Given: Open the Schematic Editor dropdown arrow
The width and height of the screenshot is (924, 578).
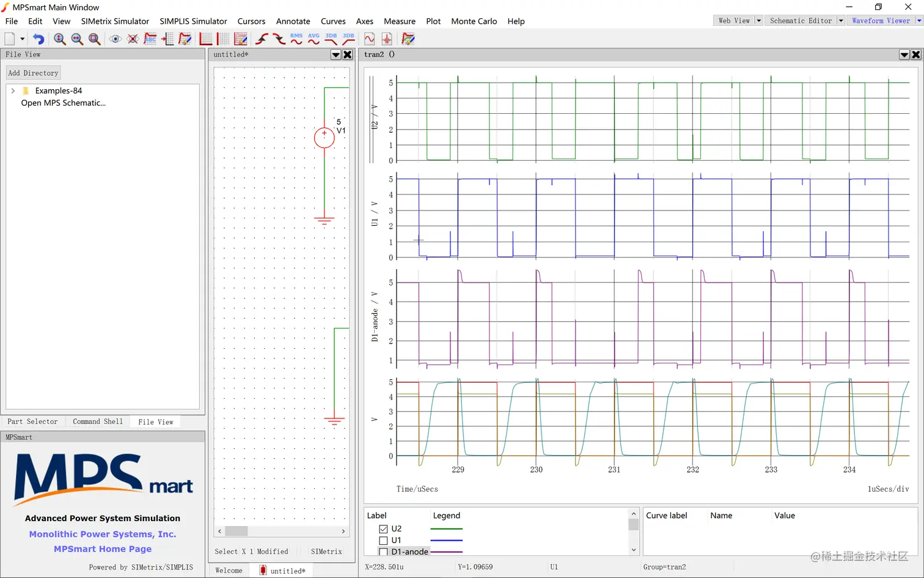Looking at the screenshot, I should coord(841,21).
